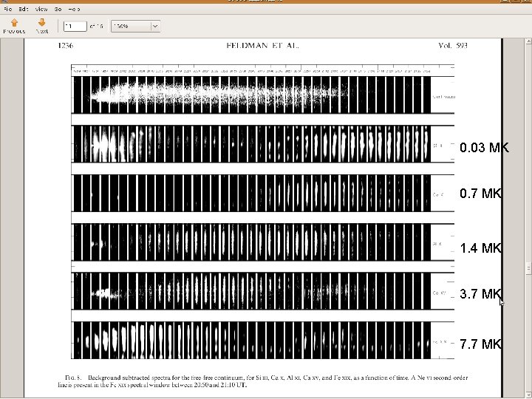Screen dimensions: 532x399
Task: Go to the previous page with the up arrow
Action: (x=14, y=26)
